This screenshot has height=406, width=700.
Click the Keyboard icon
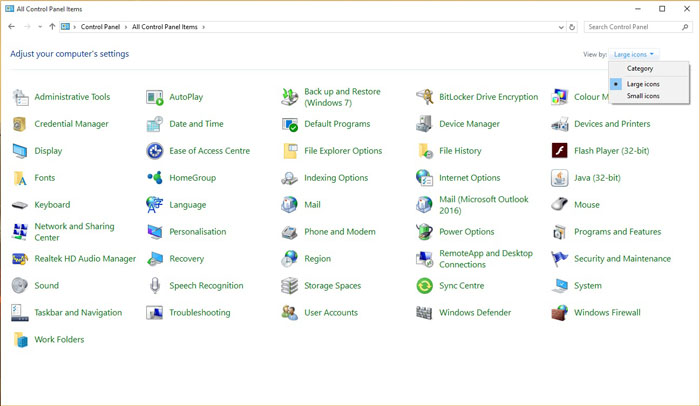coord(20,205)
